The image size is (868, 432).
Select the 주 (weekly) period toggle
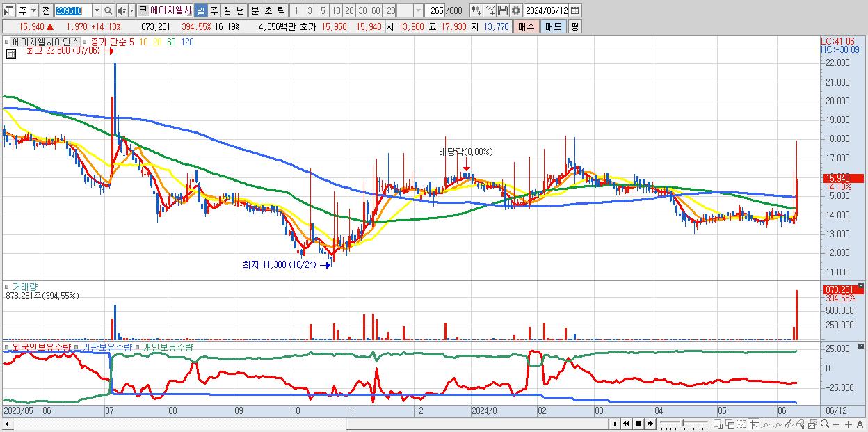coord(214,10)
